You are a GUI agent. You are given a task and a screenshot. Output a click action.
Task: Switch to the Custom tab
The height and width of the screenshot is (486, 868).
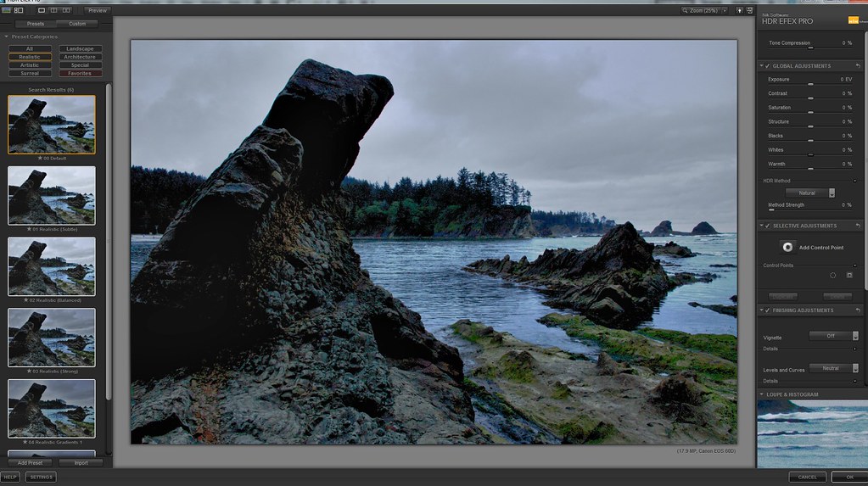click(77, 24)
